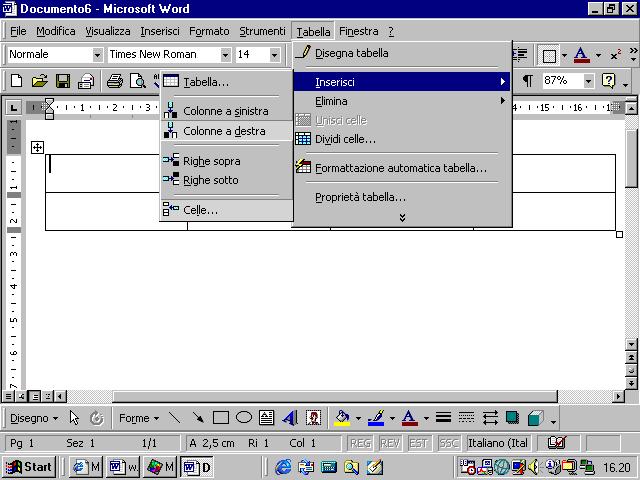This screenshot has height=480, width=640.
Task: Click the horizontal scrollbar
Action: pos(335,396)
